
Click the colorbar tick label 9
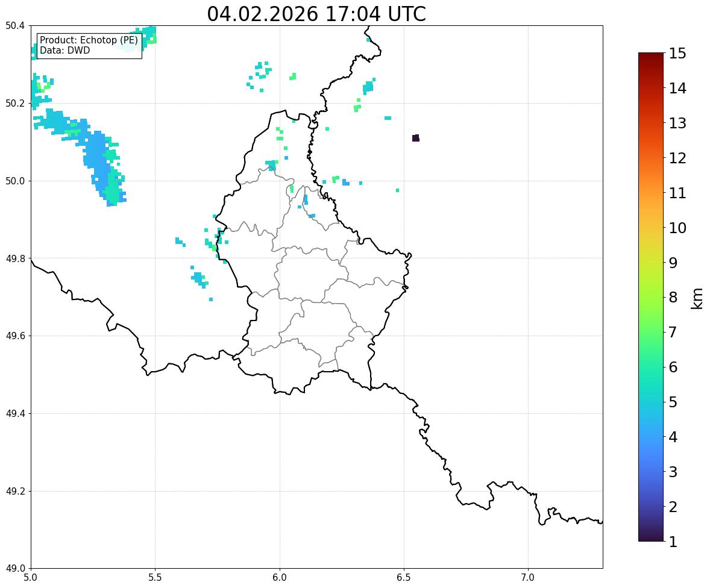point(673,263)
